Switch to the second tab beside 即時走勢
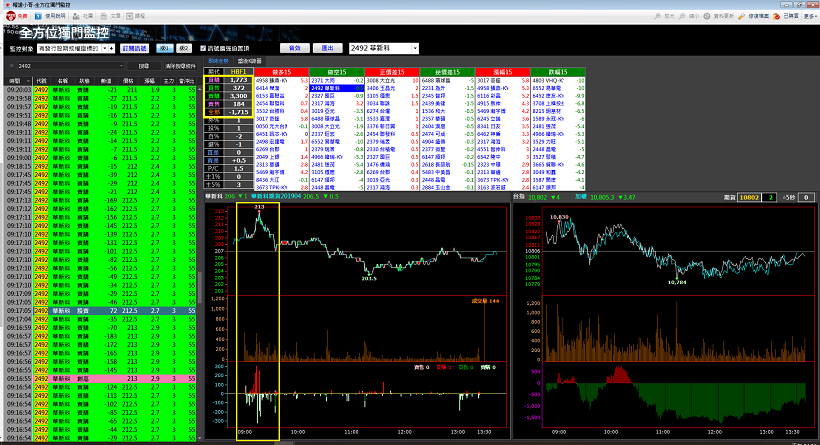Image resolution: width=820 pixels, height=445 pixels. pos(249,61)
